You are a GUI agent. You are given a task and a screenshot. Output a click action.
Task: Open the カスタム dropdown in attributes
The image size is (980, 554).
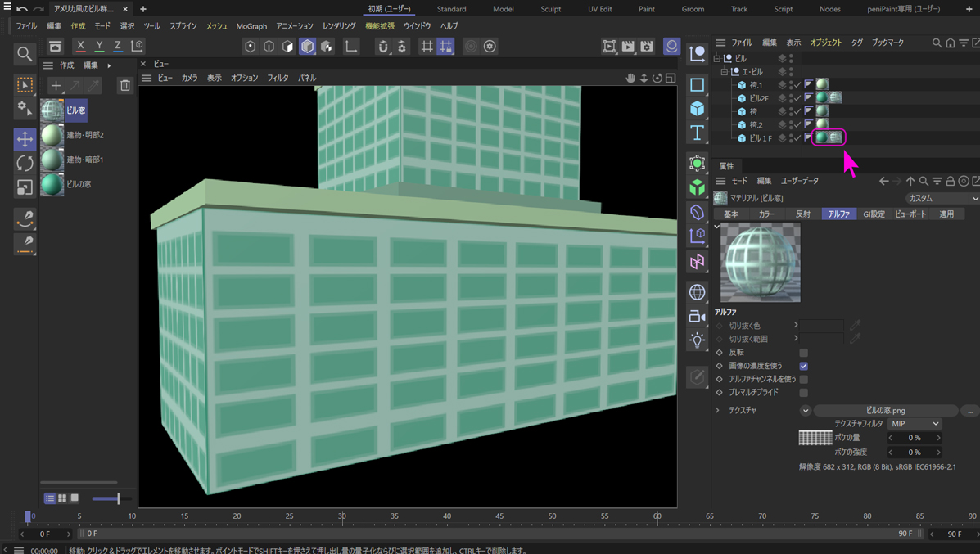942,199
